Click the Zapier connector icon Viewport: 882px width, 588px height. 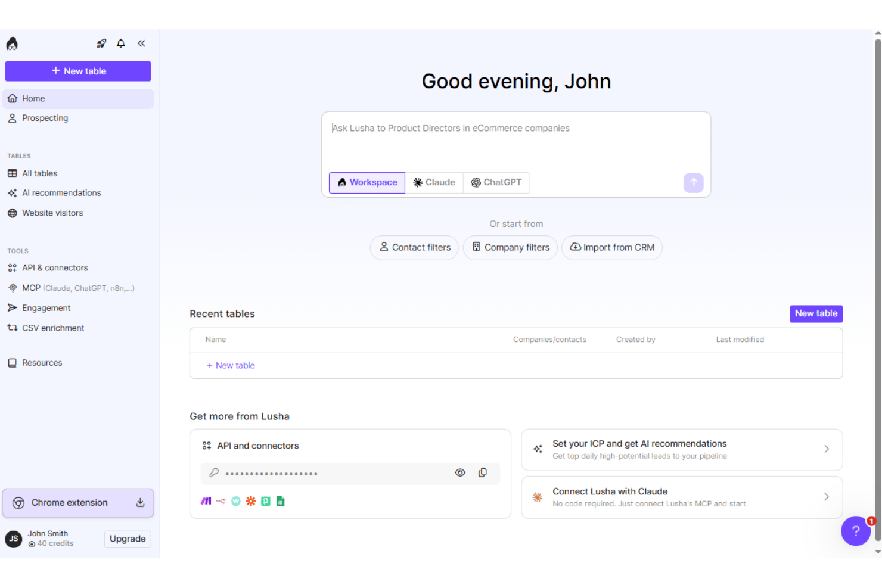point(251,502)
